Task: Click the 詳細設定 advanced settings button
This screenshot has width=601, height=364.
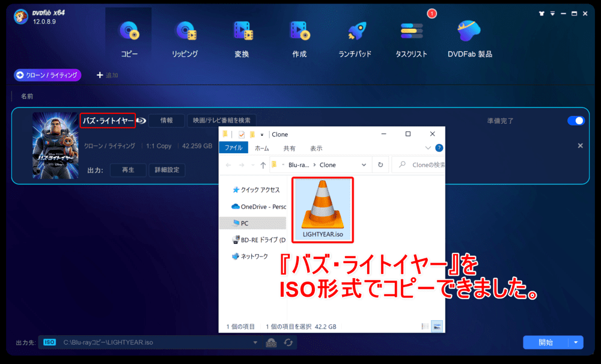Action: [167, 170]
